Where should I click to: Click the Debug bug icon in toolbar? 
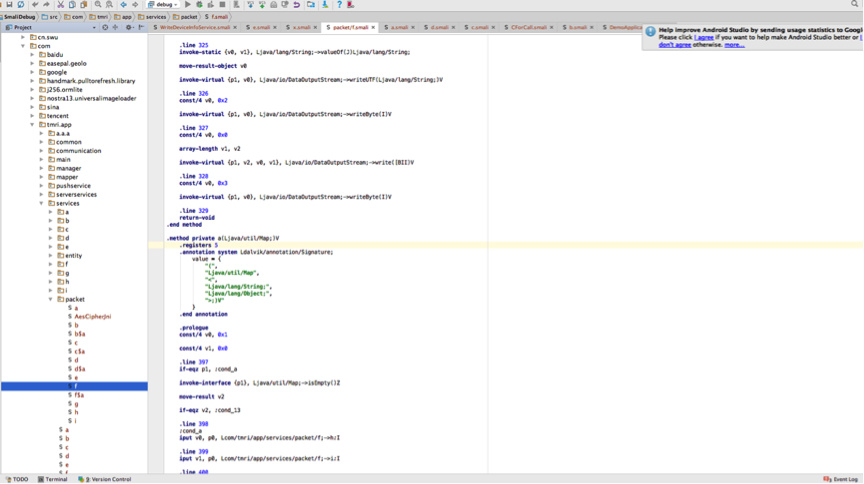(x=199, y=5)
